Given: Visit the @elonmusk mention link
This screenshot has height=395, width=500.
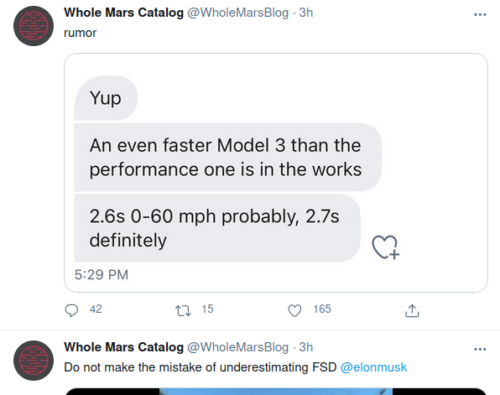Looking at the screenshot, I should tap(373, 367).
